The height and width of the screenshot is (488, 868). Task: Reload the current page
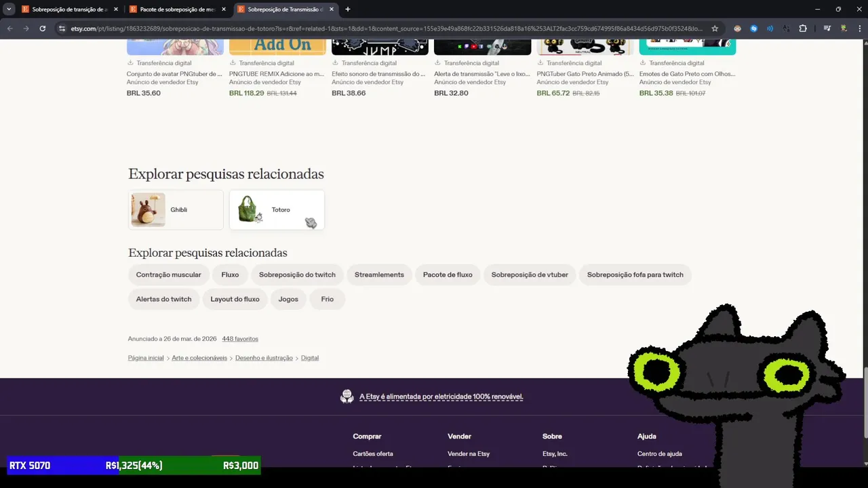43,28
